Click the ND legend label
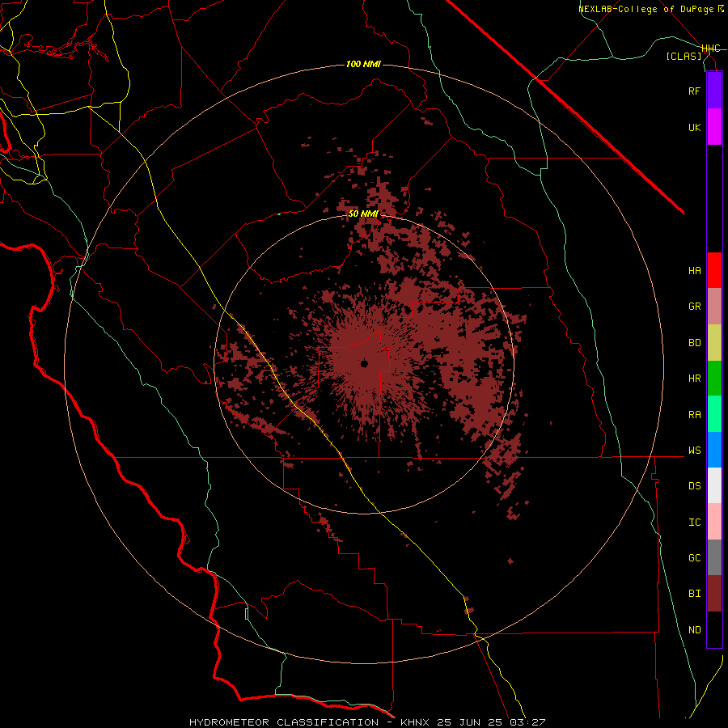The height and width of the screenshot is (728, 728). pos(694,630)
